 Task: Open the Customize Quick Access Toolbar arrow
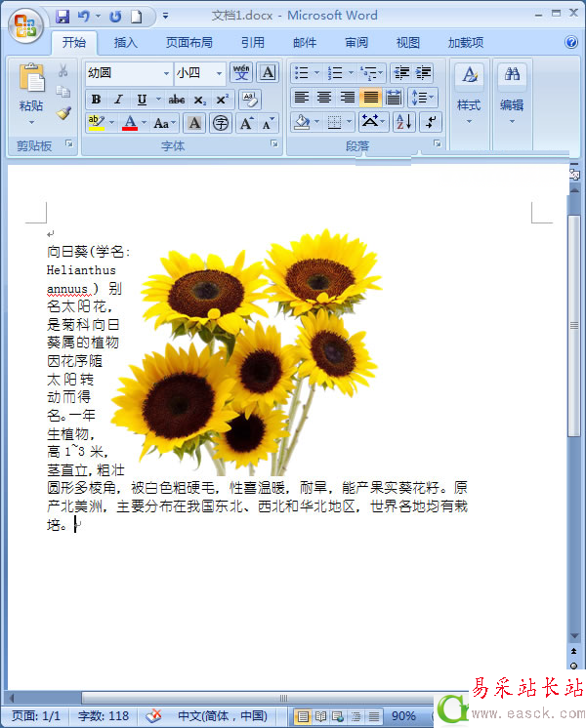(165, 17)
